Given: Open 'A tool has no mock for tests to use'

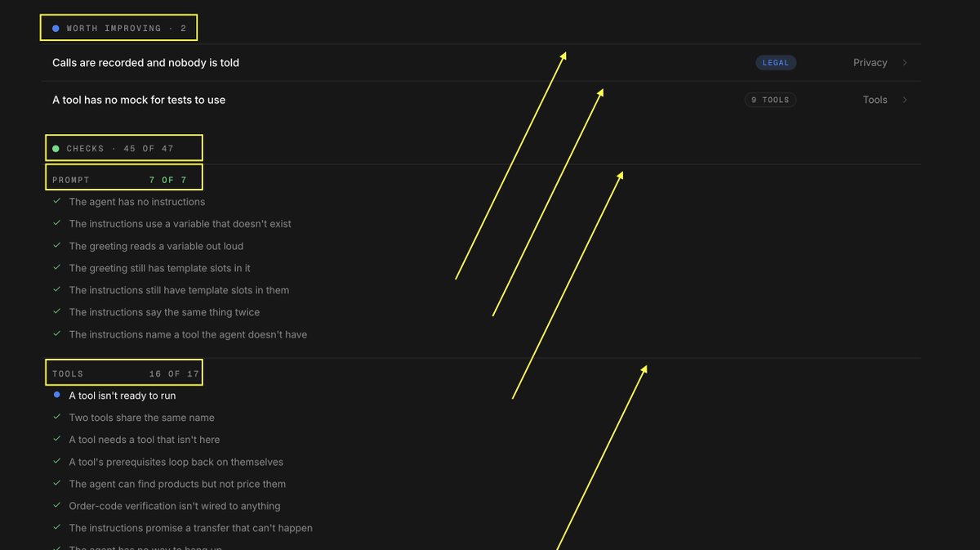Looking at the screenshot, I should coord(481,100).
